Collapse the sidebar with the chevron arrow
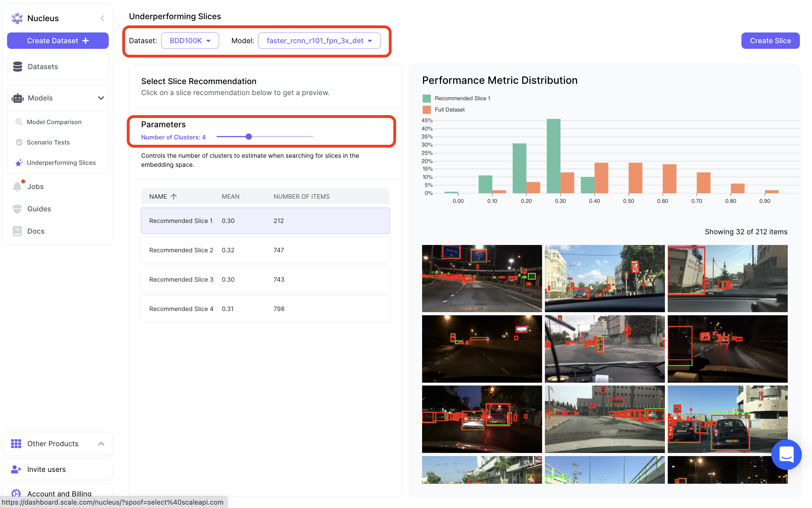812x508 pixels. (102, 18)
